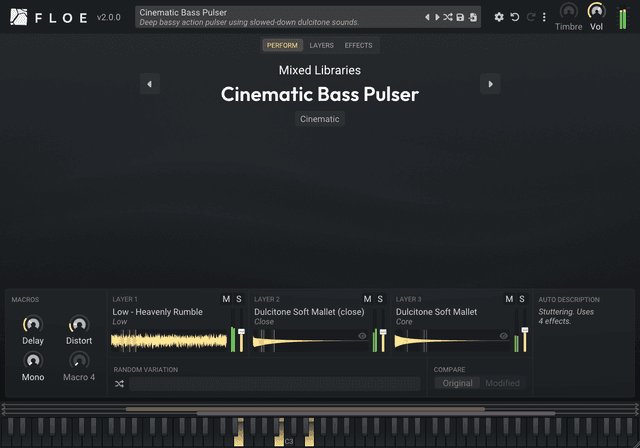640x448 pixels.
Task: Click the Mono macro knob
Action: tap(33, 361)
